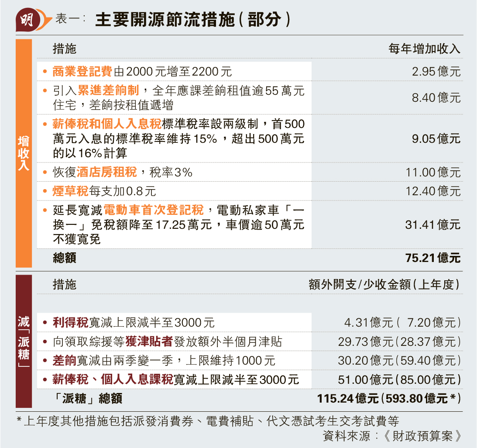Click the 差餉 text in the rates concession row
Image resolution: width=477 pixels, height=448 pixels.
(65, 360)
